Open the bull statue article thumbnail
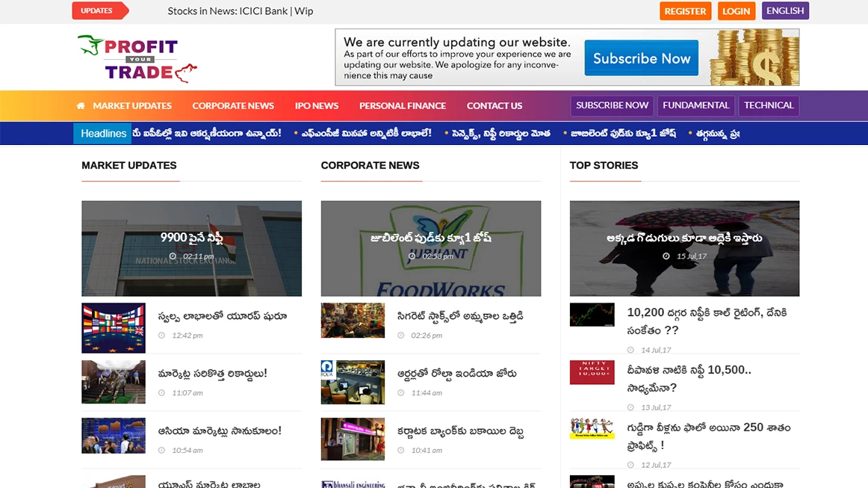 pos(114,382)
